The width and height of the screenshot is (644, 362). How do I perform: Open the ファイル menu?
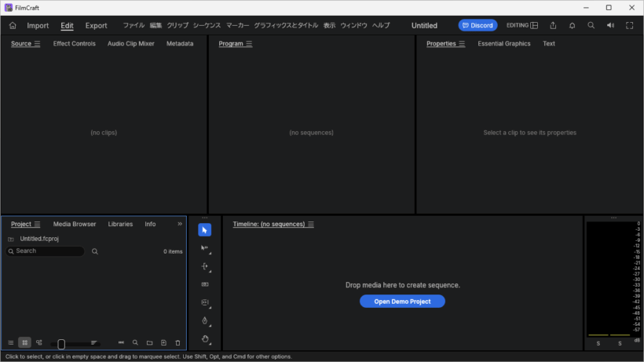coord(134,25)
